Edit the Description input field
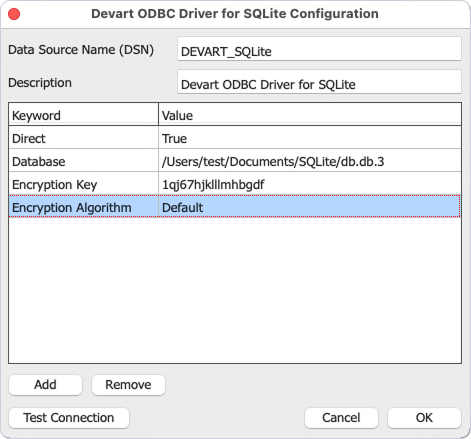The height and width of the screenshot is (439, 471). pyautogui.click(x=319, y=82)
